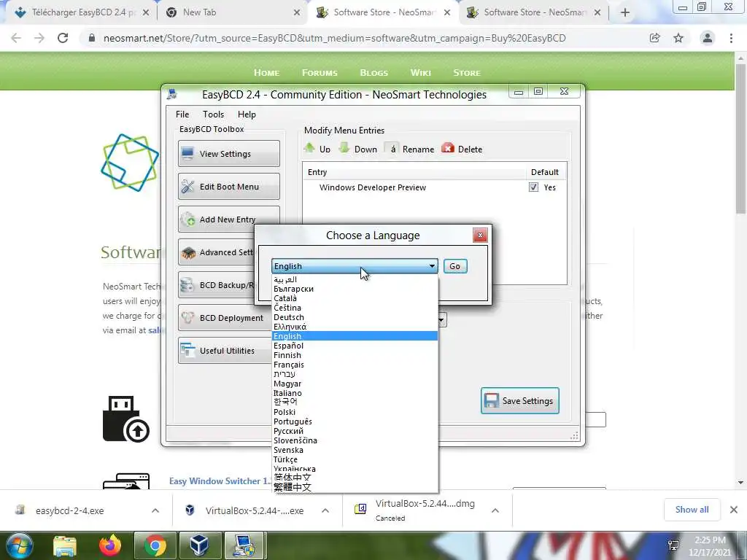The width and height of the screenshot is (747, 560).
Task: Select Italiano from the language list
Action: click(355, 393)
